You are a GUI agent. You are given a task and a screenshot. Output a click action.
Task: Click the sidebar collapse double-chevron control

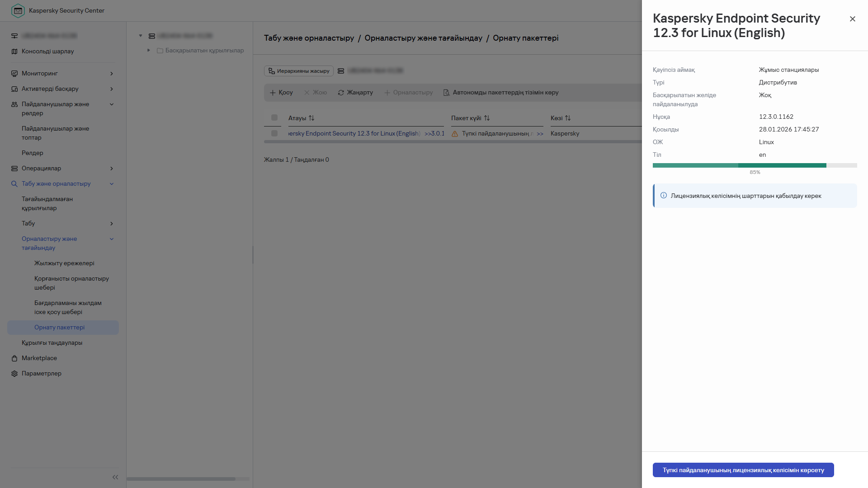tap(115, 477)
